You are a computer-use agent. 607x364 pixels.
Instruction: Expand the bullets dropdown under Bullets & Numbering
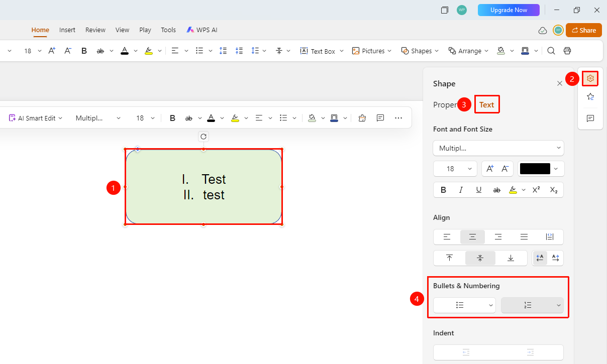[x=491, y=305]
